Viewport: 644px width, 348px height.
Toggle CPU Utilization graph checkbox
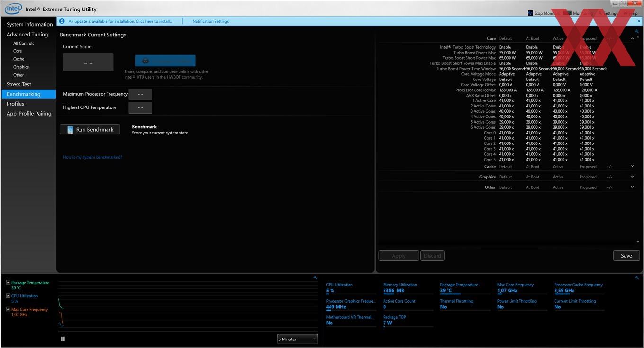(8, 295)
